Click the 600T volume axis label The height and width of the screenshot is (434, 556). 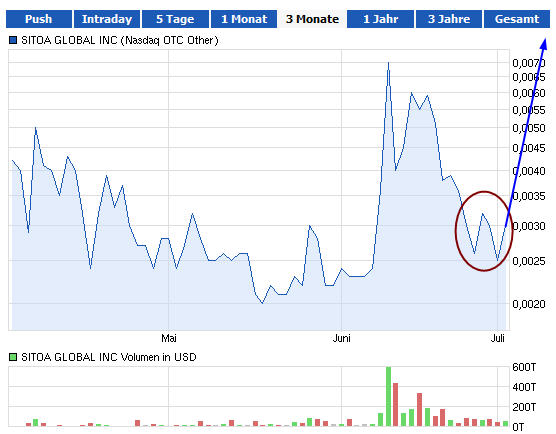pos(524,367)
